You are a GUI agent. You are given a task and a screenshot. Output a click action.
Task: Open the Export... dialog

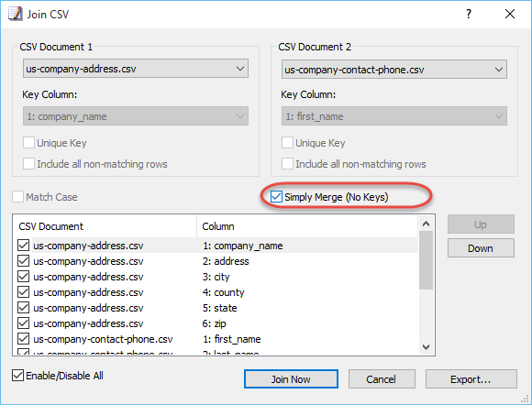point(471,379)
